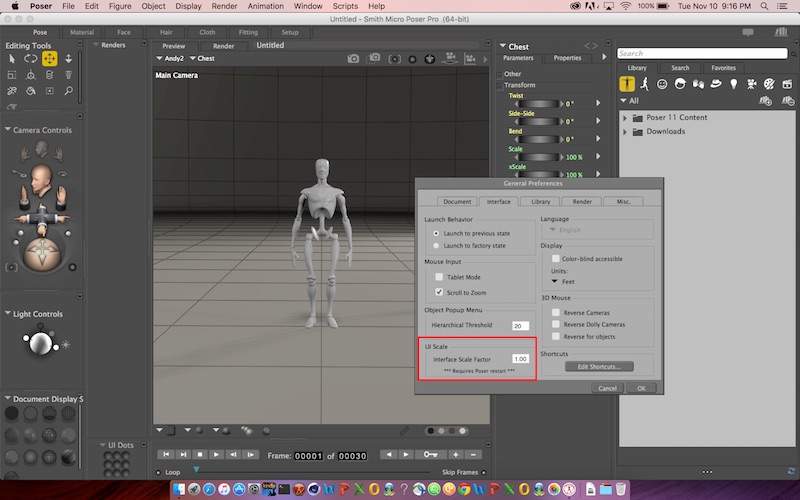Viewport: 800px width, 500px height.
Task: Open the Material room tab
Action: (x=82, y=32)
